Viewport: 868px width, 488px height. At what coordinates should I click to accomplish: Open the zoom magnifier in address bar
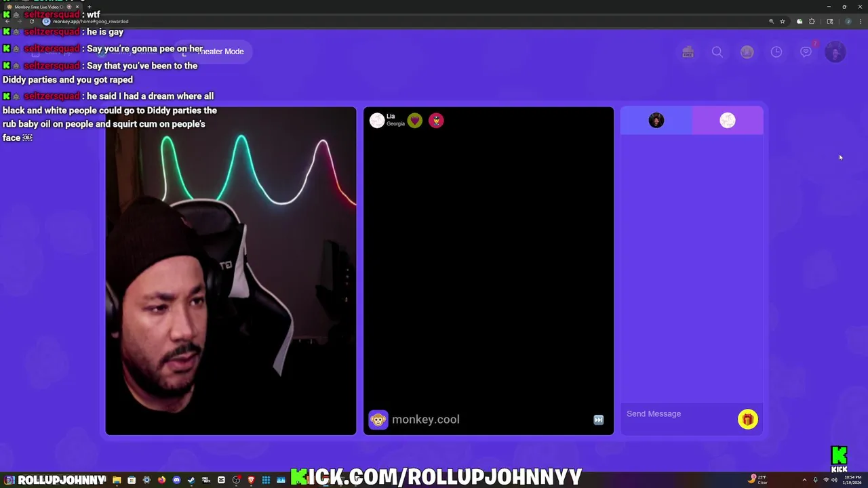[x=771, y=21]
